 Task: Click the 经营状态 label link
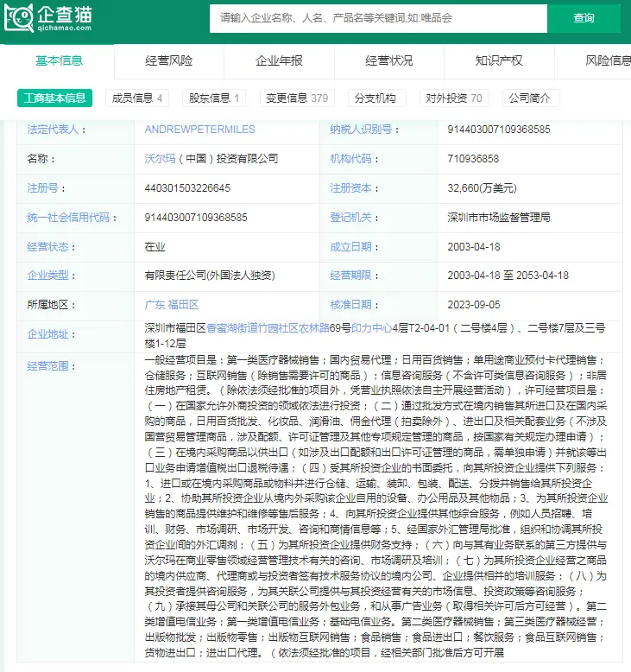[48, 247]
